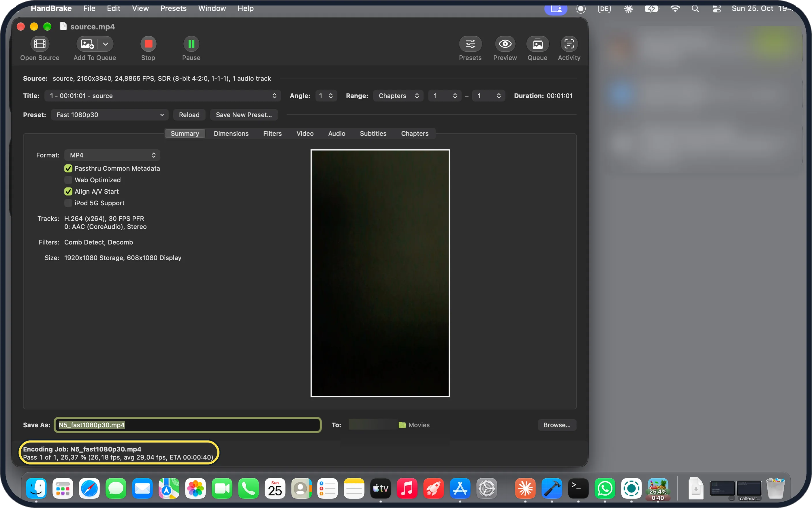Switch to the Dimensions tab

tap(231, 134)
